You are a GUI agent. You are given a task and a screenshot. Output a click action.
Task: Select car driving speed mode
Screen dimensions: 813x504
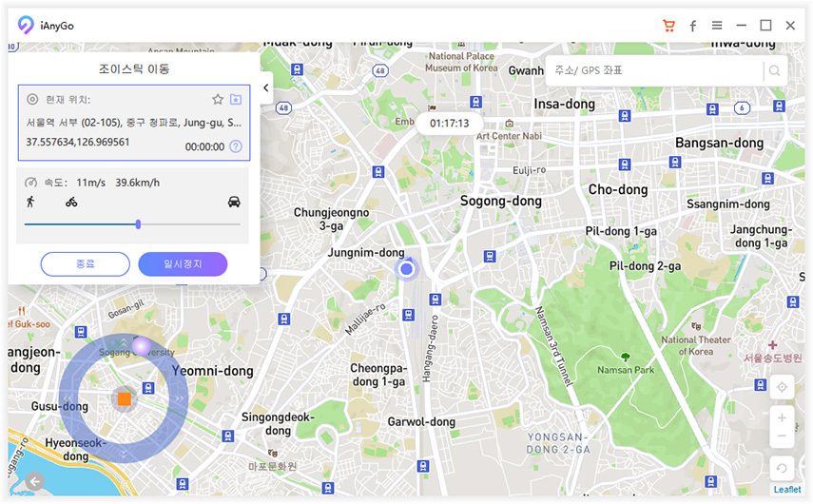(234, 202)
